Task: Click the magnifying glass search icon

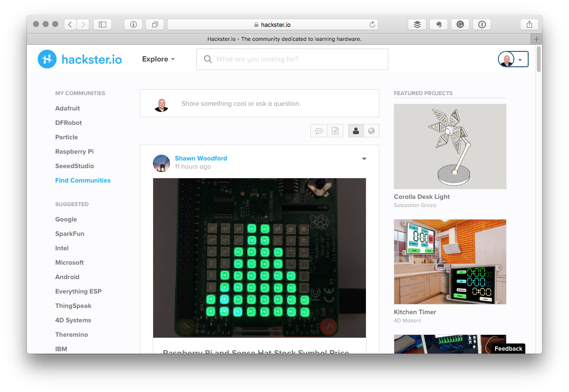Action: point(207,59)
